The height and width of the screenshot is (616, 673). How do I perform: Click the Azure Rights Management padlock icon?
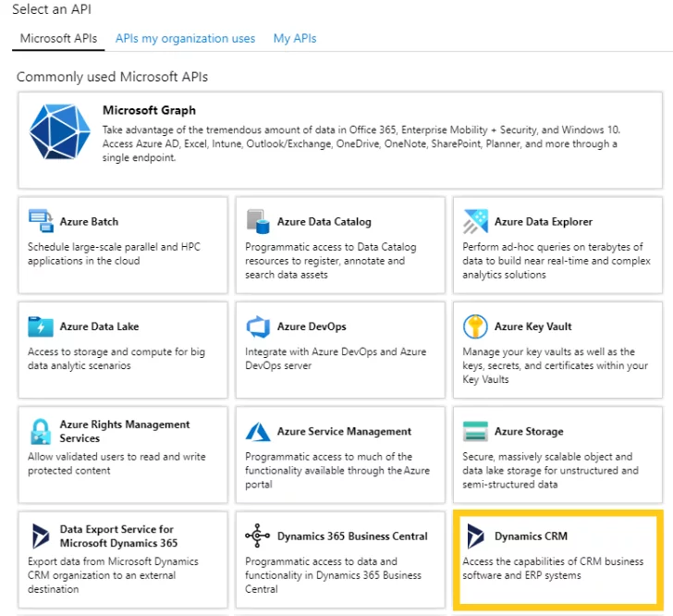click(x=41, y=431)
